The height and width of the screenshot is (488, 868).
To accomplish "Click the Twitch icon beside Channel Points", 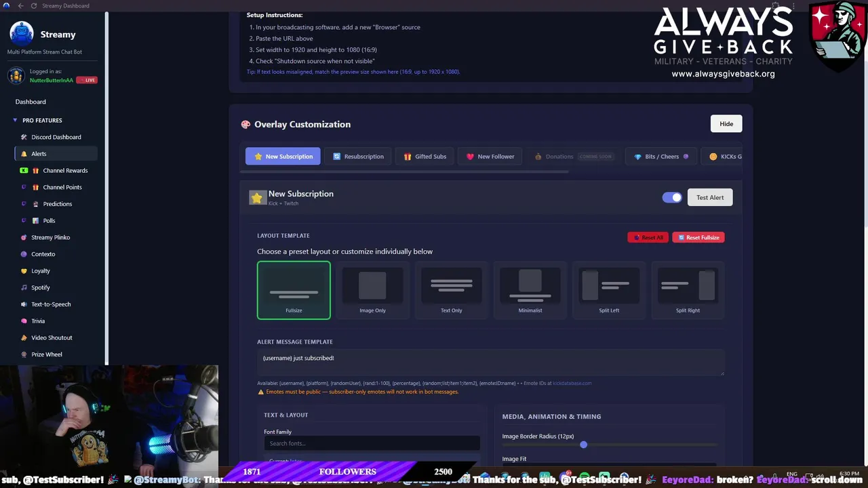I will (24, 187).
